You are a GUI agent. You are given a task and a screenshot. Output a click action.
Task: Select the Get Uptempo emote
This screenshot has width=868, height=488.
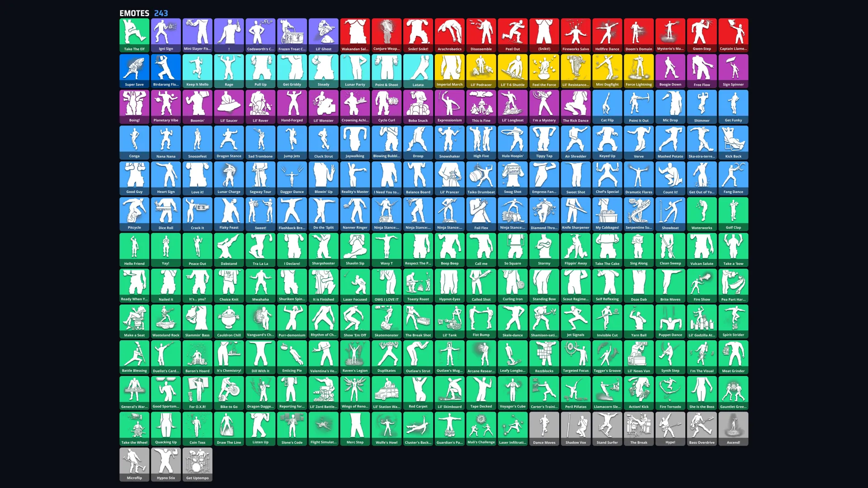pos(198,465)
